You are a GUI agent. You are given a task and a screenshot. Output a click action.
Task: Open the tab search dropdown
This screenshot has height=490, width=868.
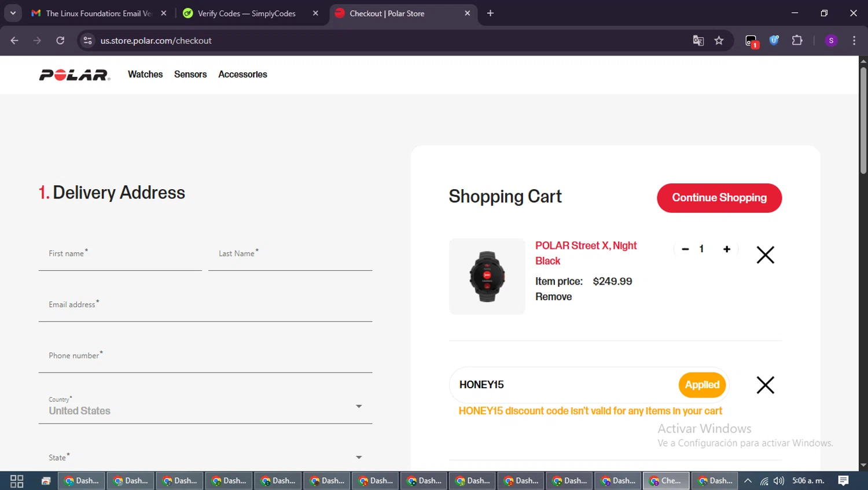tap(13, 13)
